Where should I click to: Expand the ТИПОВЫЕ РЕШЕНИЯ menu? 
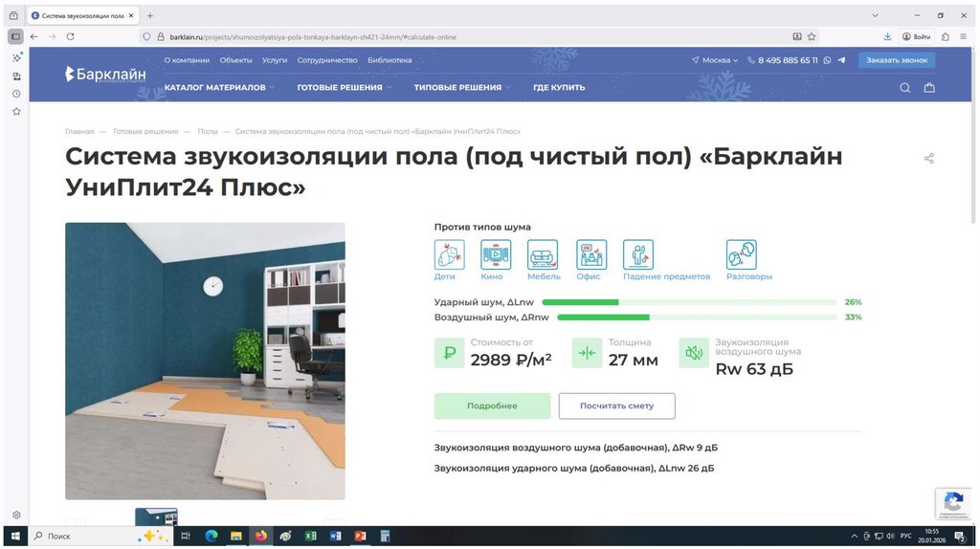pyautogui.click(x=462, y=87)
